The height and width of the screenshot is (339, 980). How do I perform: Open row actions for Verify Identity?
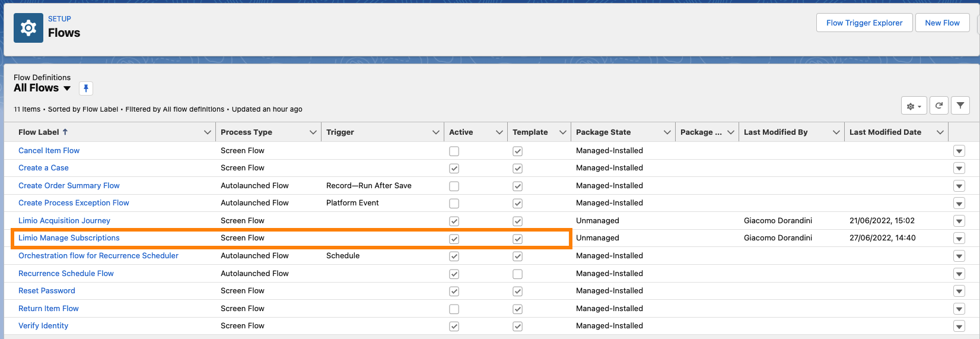pyautogui.click(x=959, y=326)
